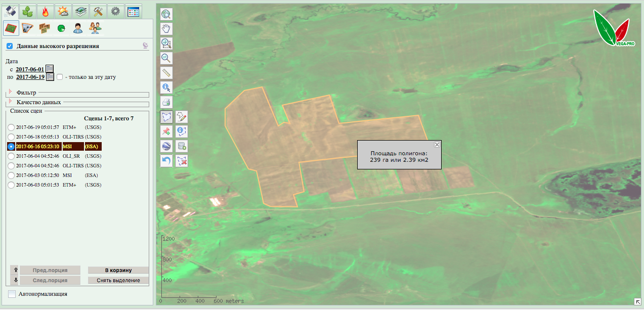Activate the zoom-in magnifier tool
This screenshot has width=644, height=310.
[166, 43]
